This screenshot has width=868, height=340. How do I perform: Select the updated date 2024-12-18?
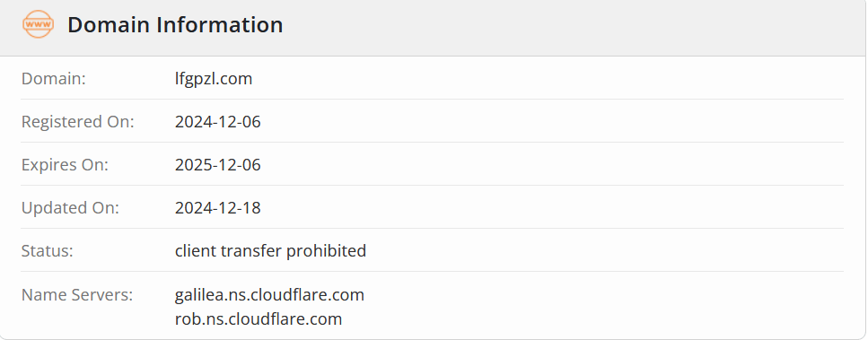pos(217,208)
